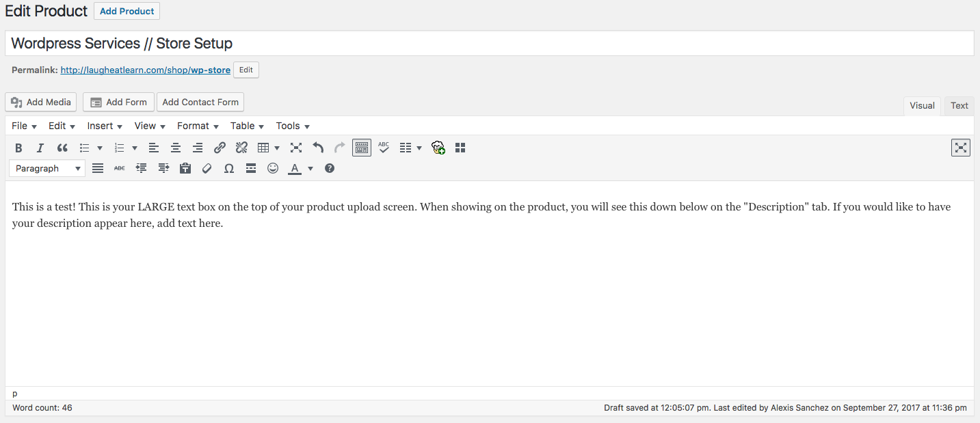Switch to the Text editor tab

click(x=959, y=105)
